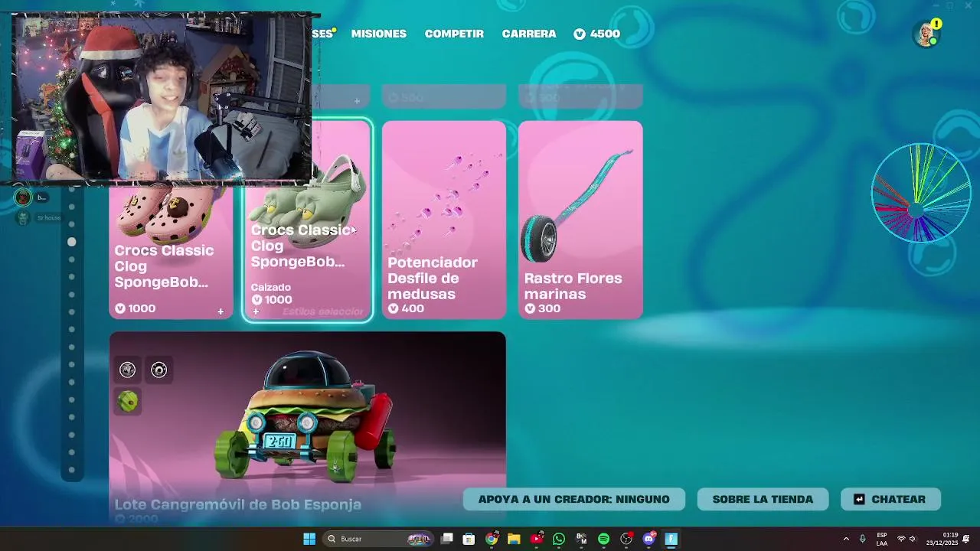Image resolution: width=980 pixels, height=551 pixels.
Task: Open Task View in the taskbar
Action: click(447, 539)
